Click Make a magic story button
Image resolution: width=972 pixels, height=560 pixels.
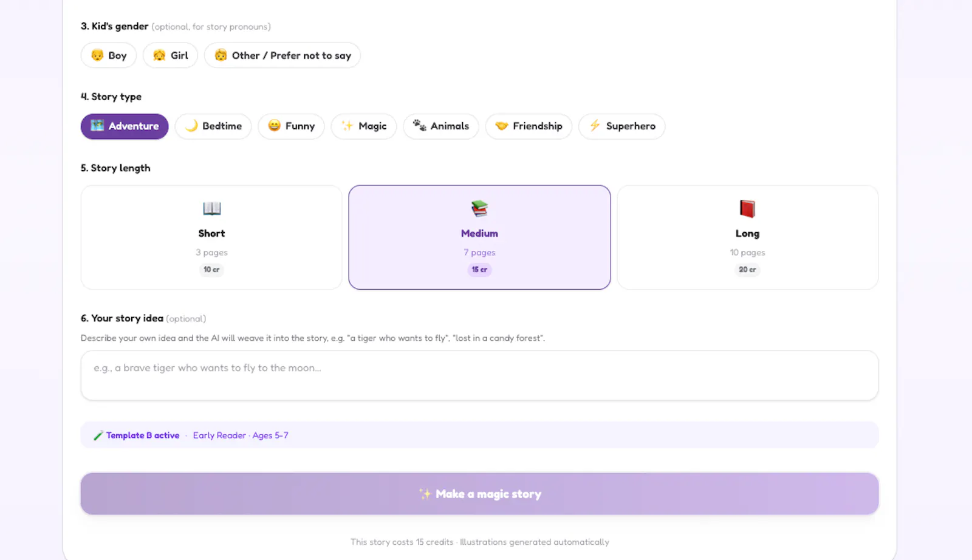coord(479,494)
